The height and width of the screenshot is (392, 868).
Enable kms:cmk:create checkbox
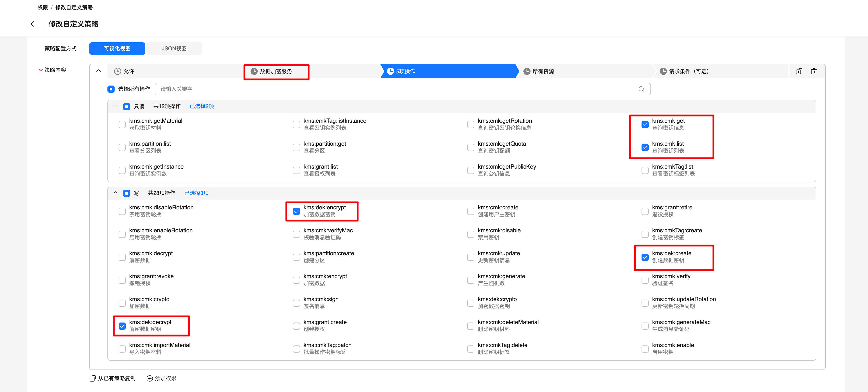pos(471,212)
